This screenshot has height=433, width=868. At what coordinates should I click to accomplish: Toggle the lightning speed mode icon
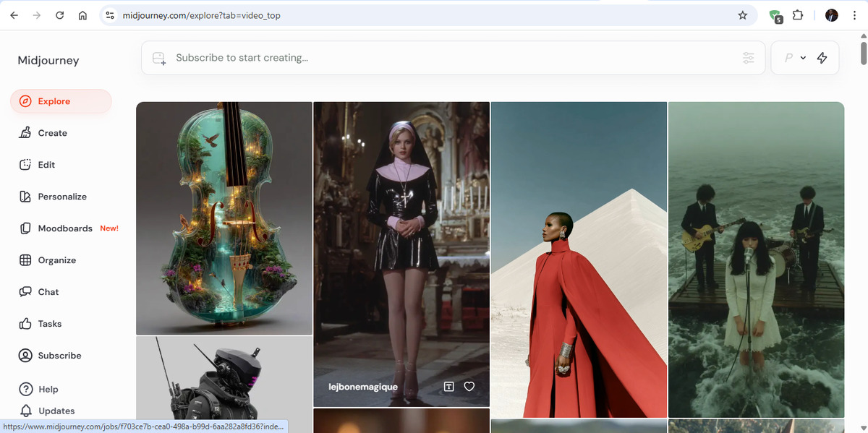(822, 58)
